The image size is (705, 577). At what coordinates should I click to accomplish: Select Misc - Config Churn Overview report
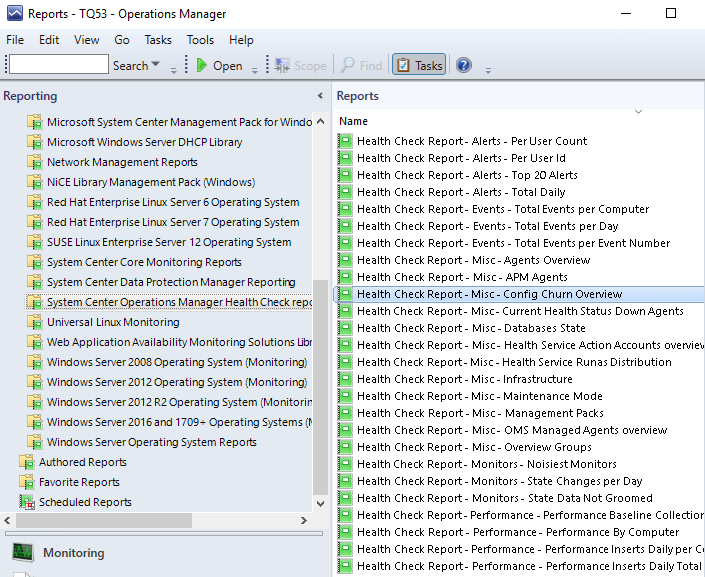point(490,294)
